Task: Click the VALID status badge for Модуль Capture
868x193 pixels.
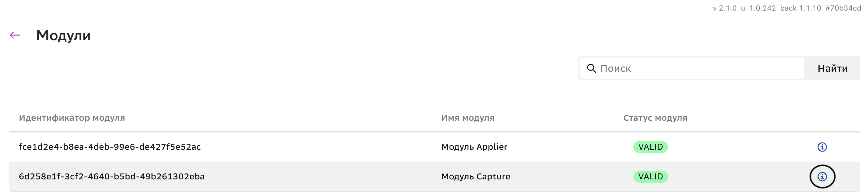Action: [x=651, y=176]
